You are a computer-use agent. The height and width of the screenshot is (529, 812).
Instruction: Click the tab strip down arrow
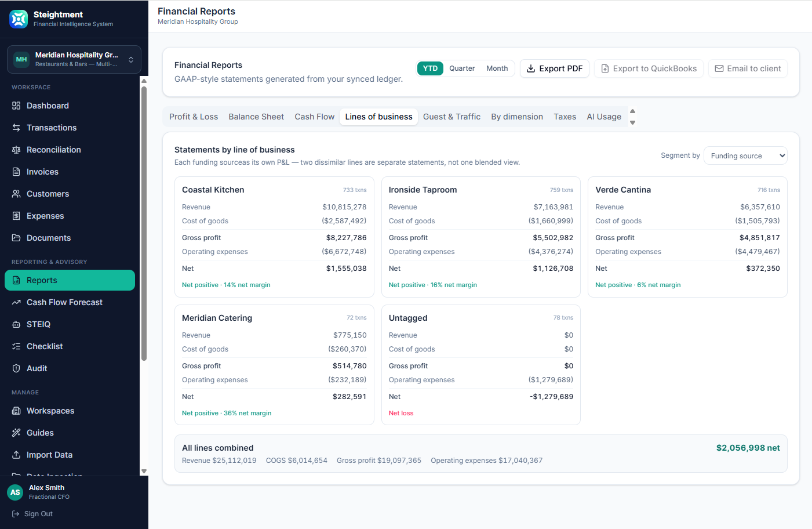[x=633, y=122]
